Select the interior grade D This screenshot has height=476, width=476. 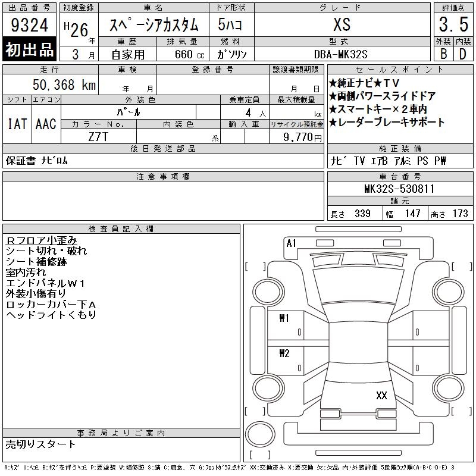[x=463, y=54]
